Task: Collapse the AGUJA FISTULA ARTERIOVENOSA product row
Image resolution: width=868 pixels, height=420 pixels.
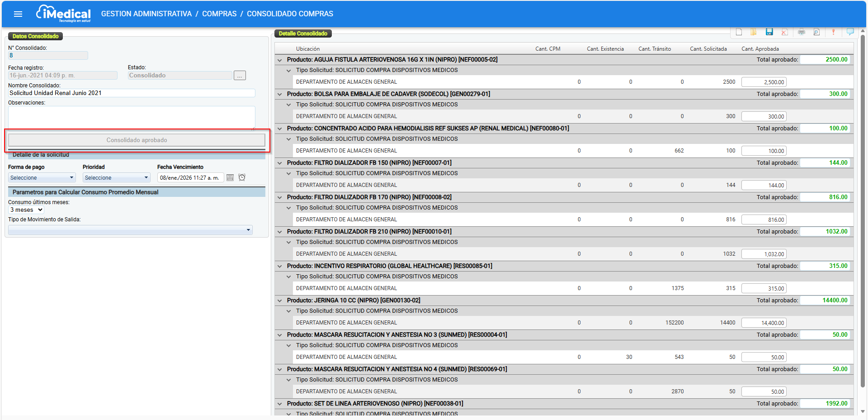Action: coord(279,60)
